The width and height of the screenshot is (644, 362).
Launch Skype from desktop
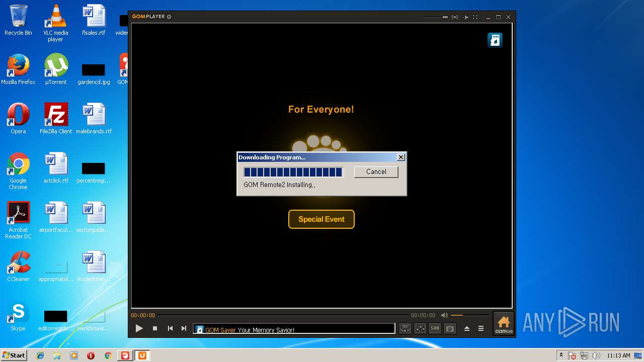[18, 316]
